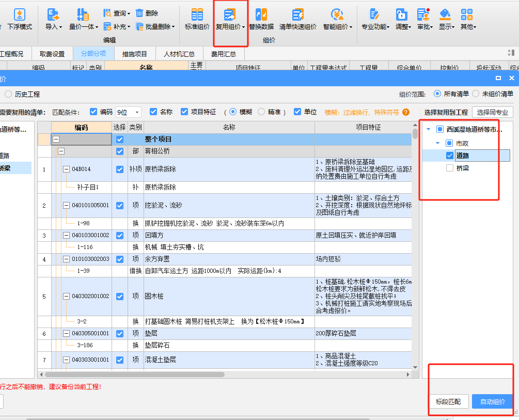
Task: Switch to the 分部分项 tab
Action: 93,53
